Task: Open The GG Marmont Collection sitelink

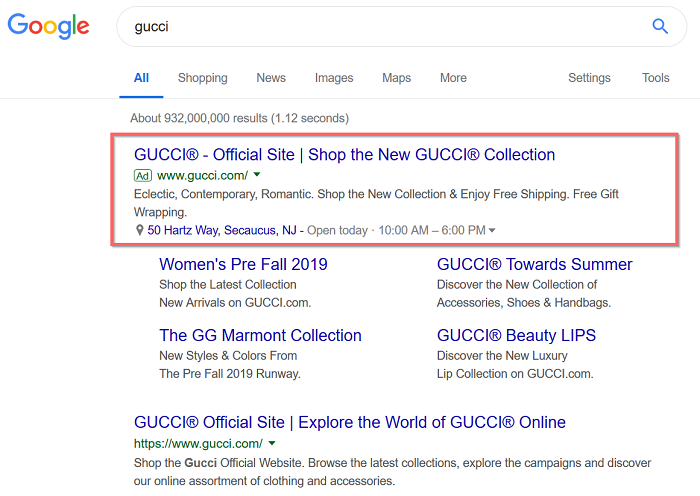Action: point(260,335)
